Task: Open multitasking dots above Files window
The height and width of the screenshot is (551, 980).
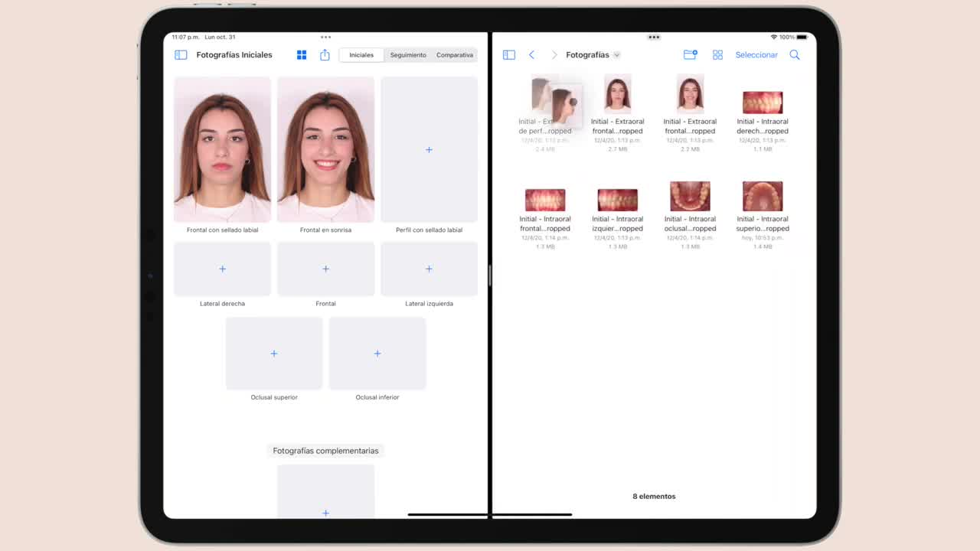Action: 654,37
